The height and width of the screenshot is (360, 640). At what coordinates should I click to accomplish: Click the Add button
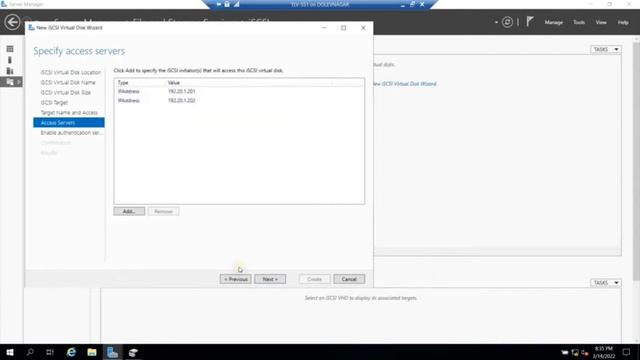tap(129, 211)
